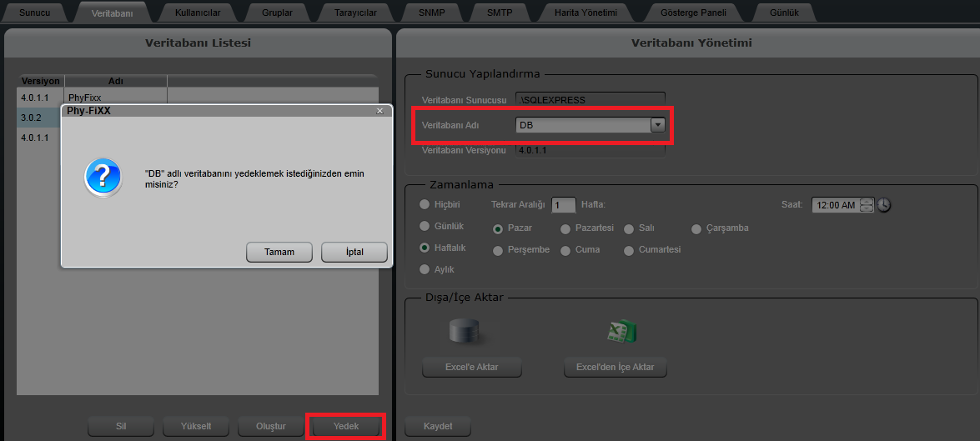Select the Cuma day radio button

pyautogui.click(x=565, y=250)
